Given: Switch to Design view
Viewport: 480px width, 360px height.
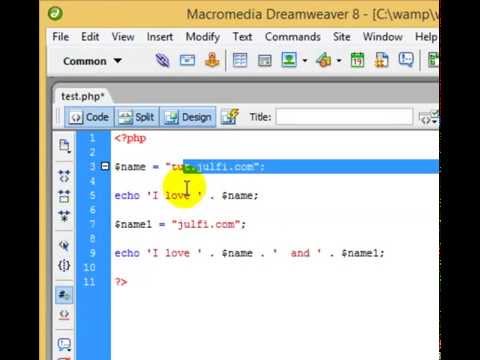Looking at the screenshot, I should [x=188, y=117].
